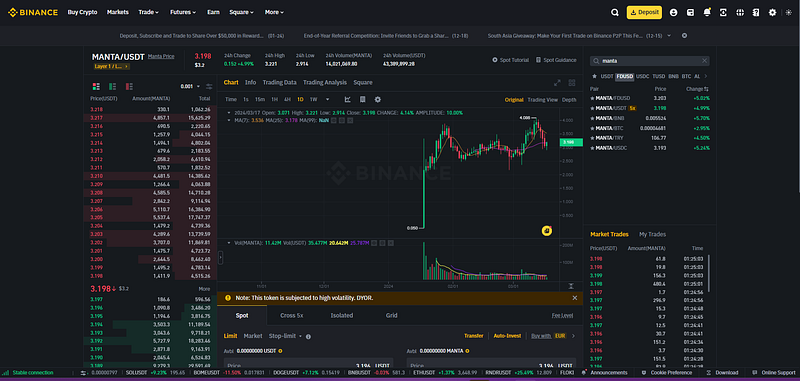Select 1H chart interval
This screenshot has height=381, width=800.
pyautogui.click(x=274, y=99)
